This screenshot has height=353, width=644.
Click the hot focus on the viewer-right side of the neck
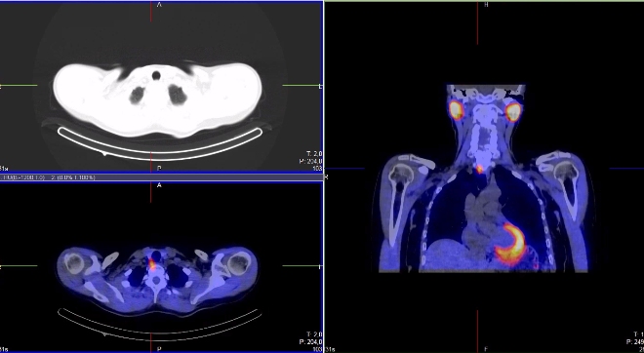click(x=513, y=111)
